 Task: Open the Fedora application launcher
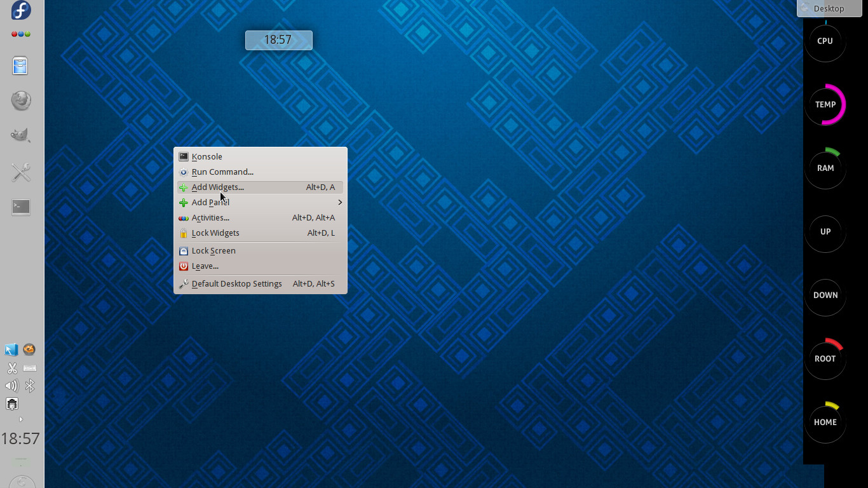pos(21,10)
